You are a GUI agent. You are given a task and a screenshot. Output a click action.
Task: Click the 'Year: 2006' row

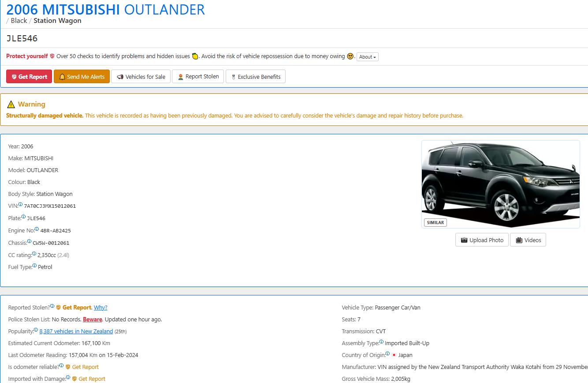(x=21, y=147)
